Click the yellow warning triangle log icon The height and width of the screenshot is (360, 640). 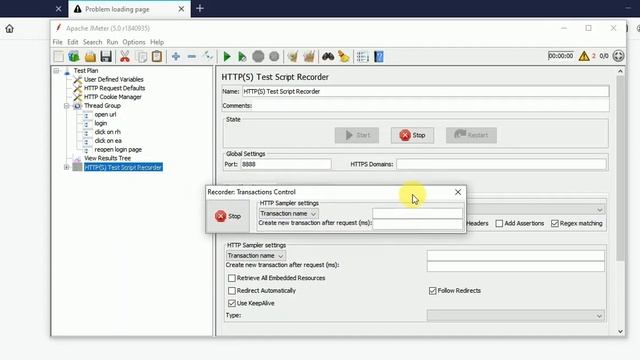tap(584, 56)
